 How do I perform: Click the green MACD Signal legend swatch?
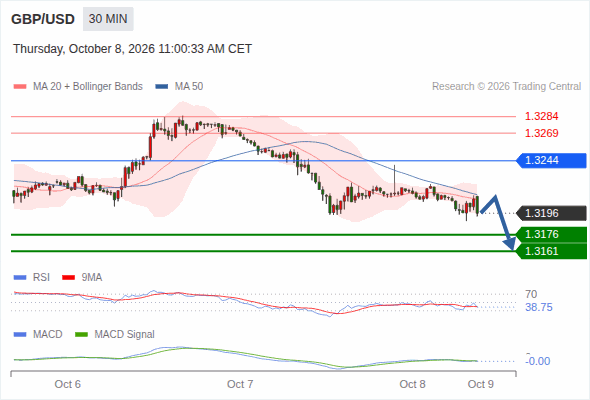pyautogui.click(x=81, y=335)
